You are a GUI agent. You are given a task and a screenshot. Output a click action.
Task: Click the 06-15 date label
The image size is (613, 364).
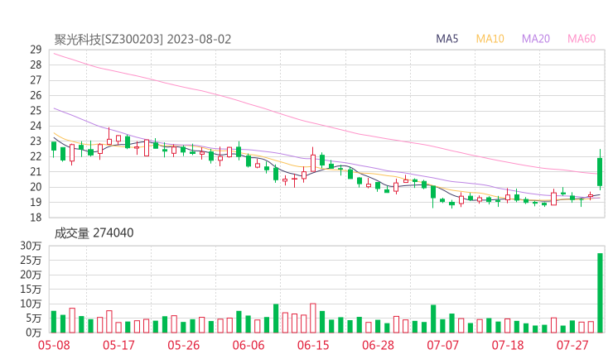coord(313,346)
